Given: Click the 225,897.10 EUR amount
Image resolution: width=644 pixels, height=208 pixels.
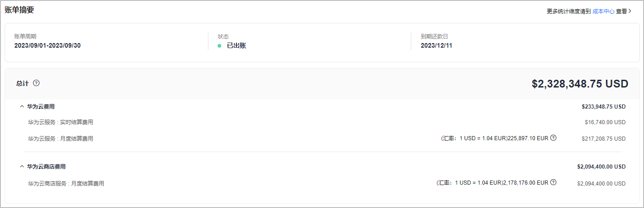Looking at the screenshot, I should point(528,138).
